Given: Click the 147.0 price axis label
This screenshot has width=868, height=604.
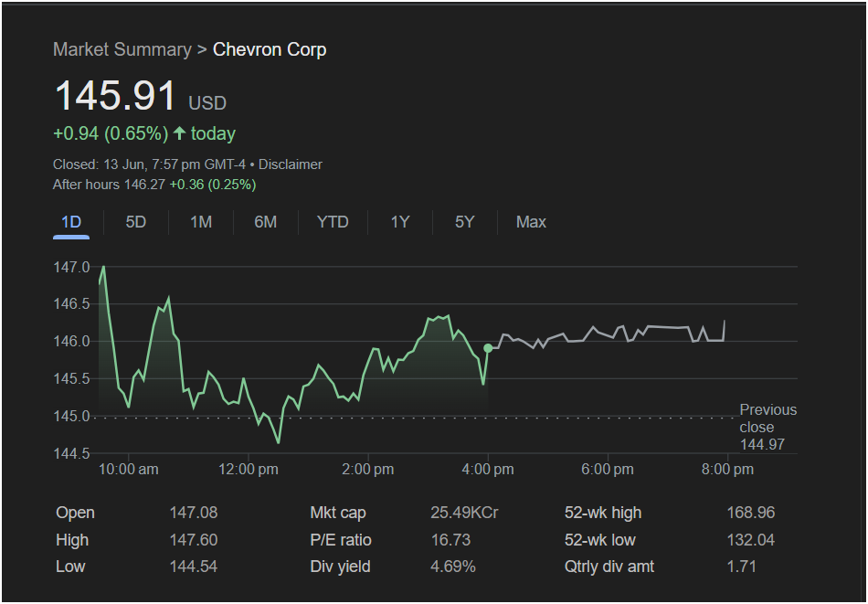Looking at the screenshot, I should (71, 268).
